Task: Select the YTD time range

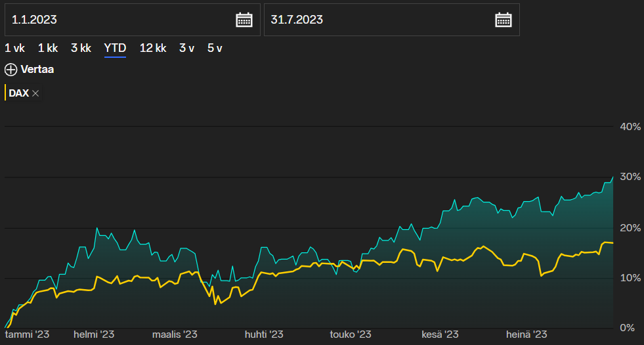Action: click(115, 49)
